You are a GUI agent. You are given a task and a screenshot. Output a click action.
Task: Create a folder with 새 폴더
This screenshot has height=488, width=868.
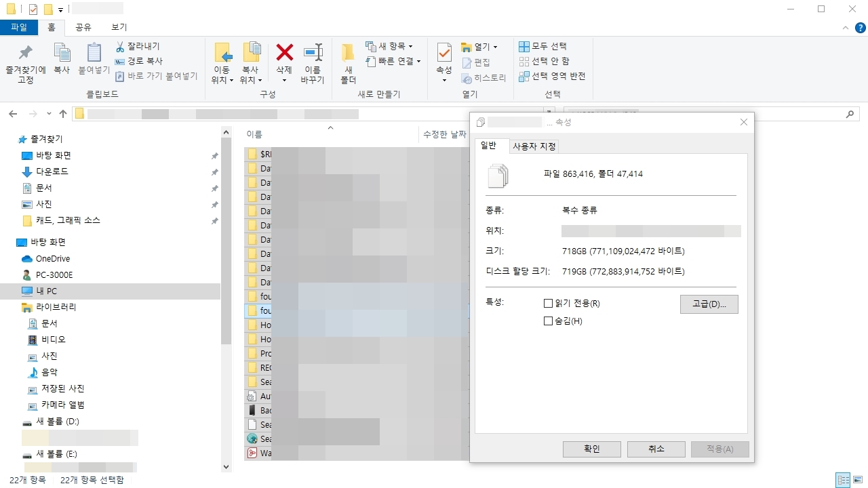[348, 63]
